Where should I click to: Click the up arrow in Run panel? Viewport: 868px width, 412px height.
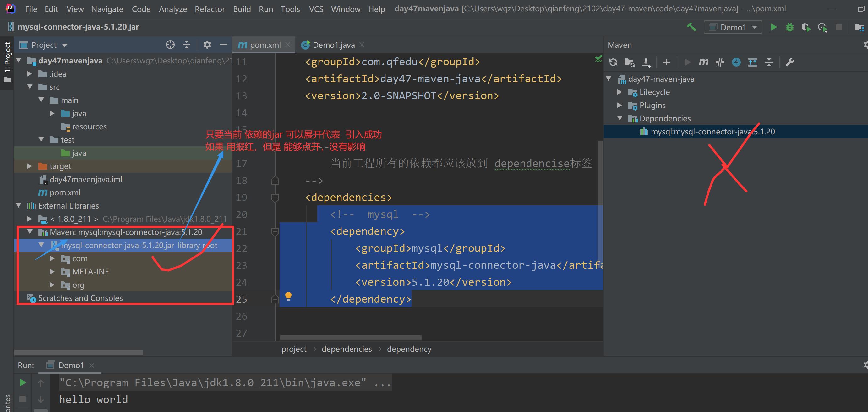point(41,383)
